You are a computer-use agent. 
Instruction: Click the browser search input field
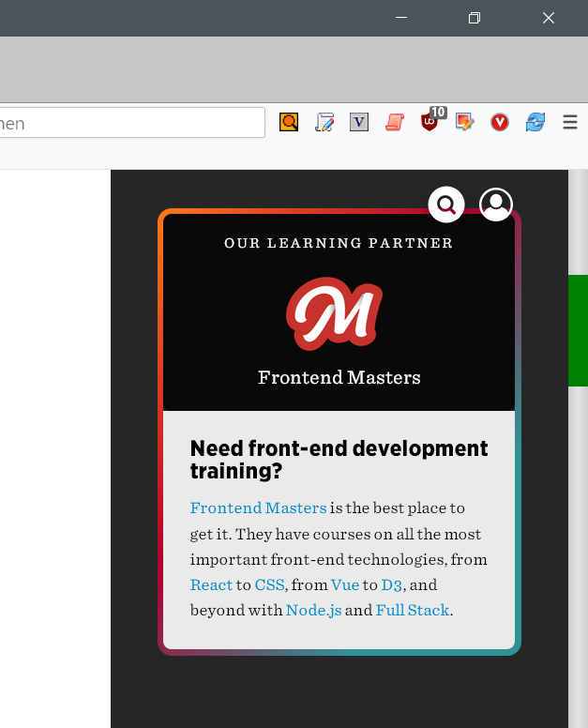(132, 123)
